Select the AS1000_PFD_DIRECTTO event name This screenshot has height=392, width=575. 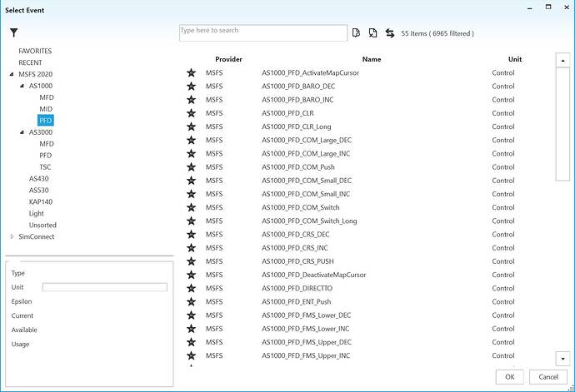coord(297,288)
